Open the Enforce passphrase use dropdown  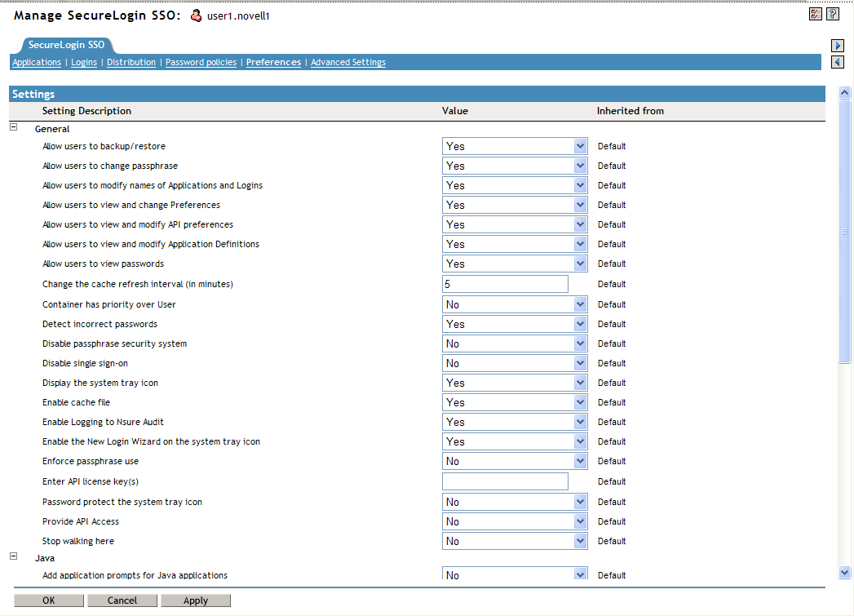(x=580, y=461)
